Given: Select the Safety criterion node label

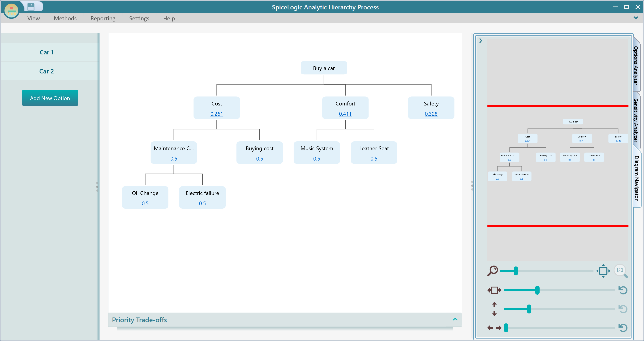Looking at the screenshot, I should point(431,103).
